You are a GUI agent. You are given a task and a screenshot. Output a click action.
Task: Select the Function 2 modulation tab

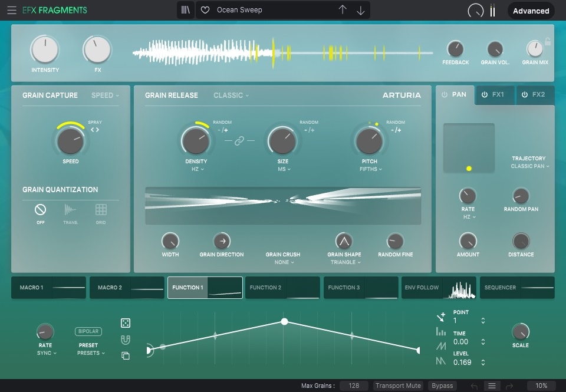tap(282, 288)
